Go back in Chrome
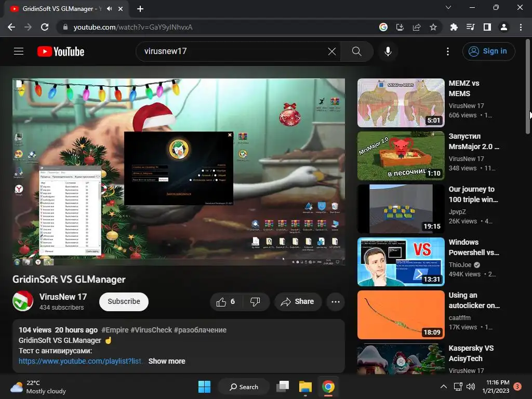Viewport: 532px width, 399px height. point(11,27)
